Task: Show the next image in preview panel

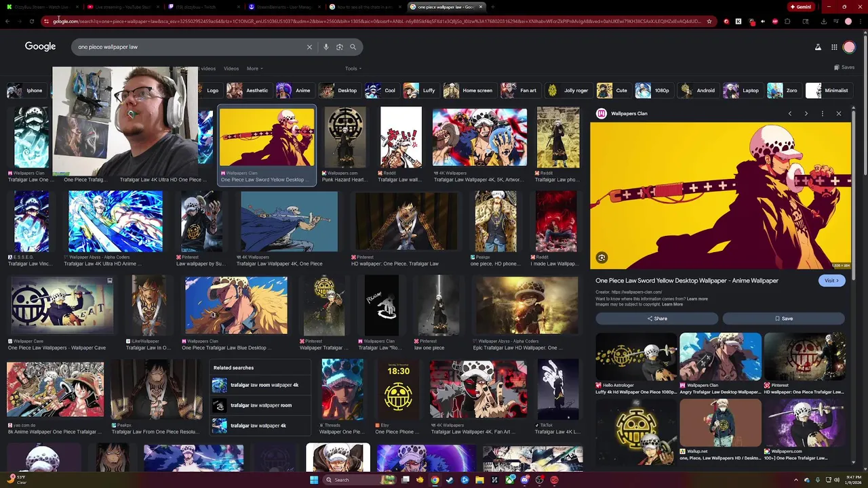Action: pos(806,114)
